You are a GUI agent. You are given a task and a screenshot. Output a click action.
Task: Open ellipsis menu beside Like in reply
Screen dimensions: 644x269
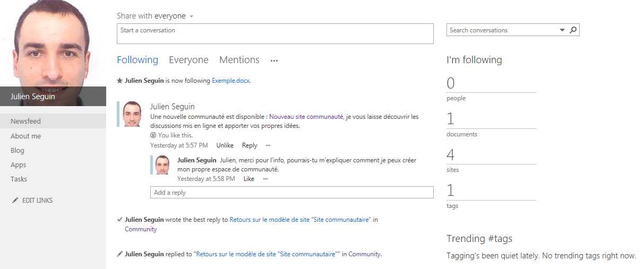pos(265,179)
